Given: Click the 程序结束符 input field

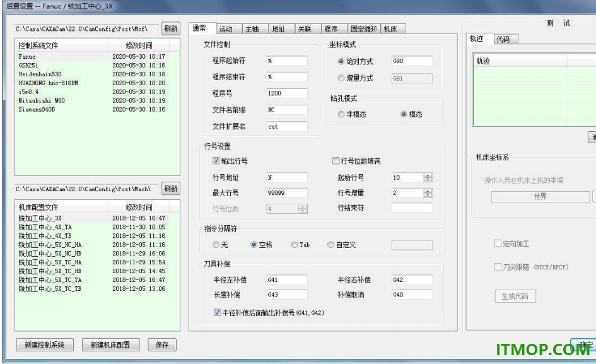Looking at the screenshot, I should [x=287, y=77].
